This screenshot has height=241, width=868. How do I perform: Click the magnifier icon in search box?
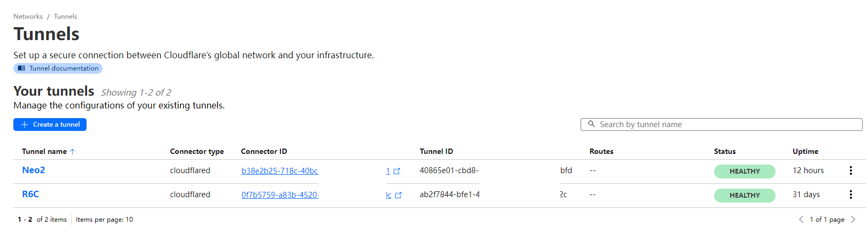591,124
